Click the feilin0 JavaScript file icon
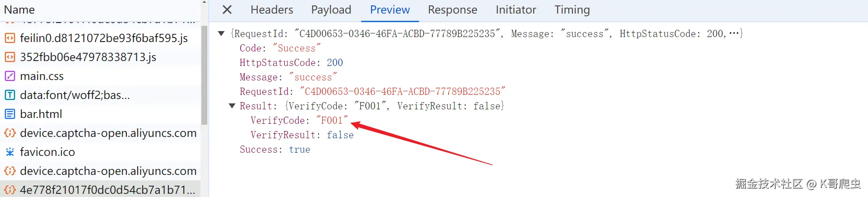 click(10, 38)
